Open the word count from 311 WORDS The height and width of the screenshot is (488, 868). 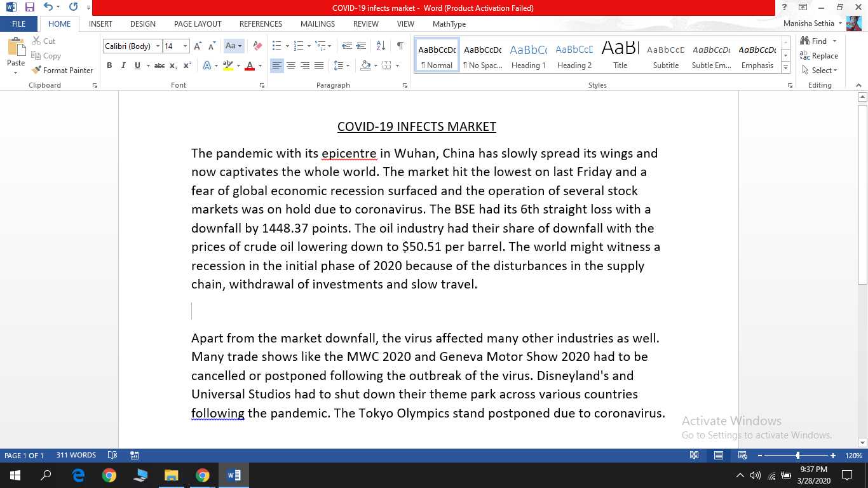tap(76, 456)
